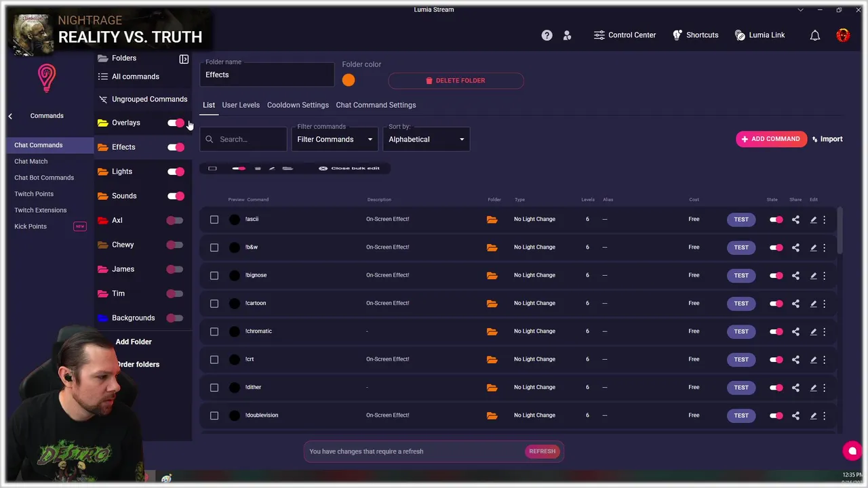Click the Import button

(x=827, y=139)
